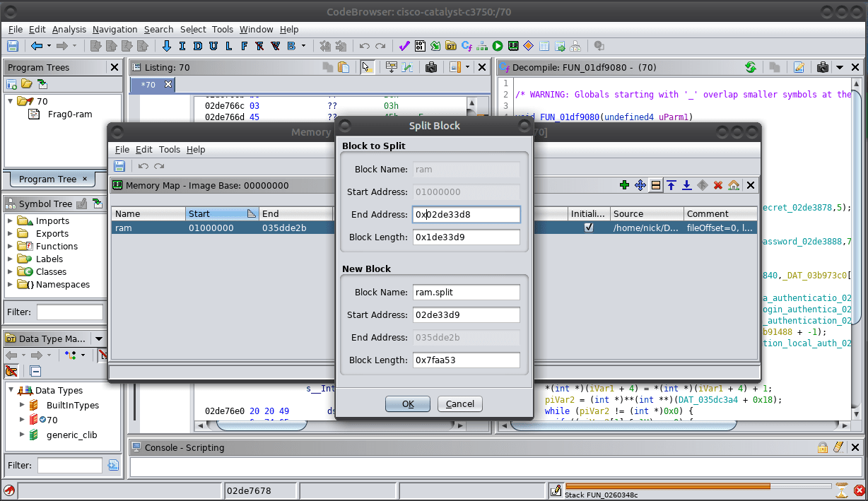This screenshot has width=868, height=501.
Task: Click the Expand Block Up icon in Memory Map
Action: [671, 185]
